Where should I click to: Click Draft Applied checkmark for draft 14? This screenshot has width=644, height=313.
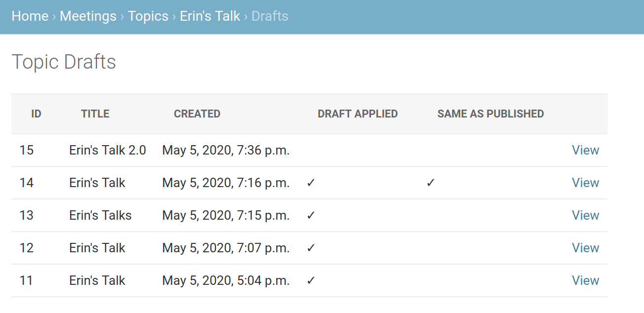(311, 183)
